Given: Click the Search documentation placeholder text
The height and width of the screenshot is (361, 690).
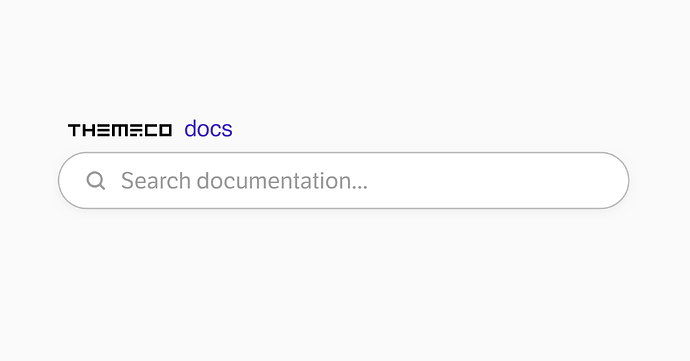Looking at the screenshot, I should (244, 180).
